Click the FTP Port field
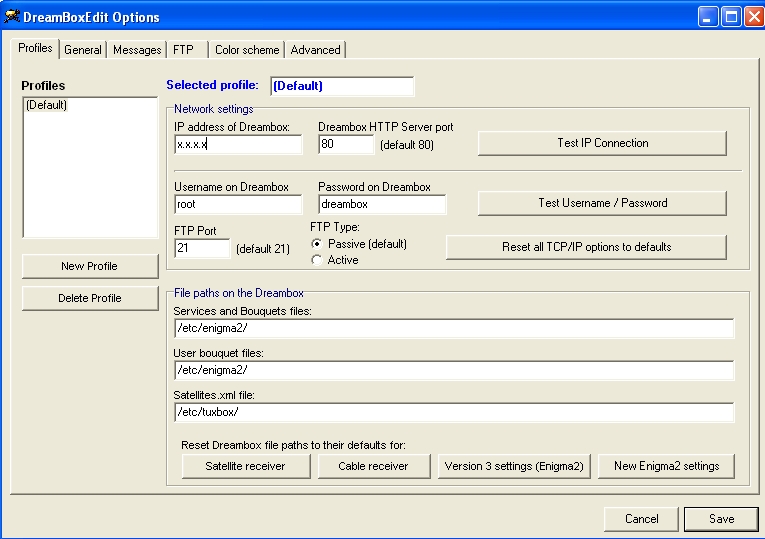 point(202,248)
